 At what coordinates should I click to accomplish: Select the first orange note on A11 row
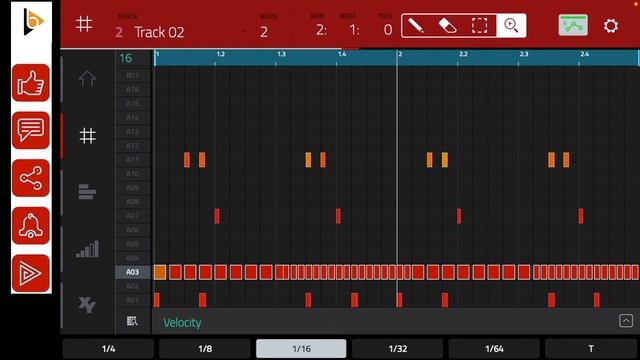[187, 160]
